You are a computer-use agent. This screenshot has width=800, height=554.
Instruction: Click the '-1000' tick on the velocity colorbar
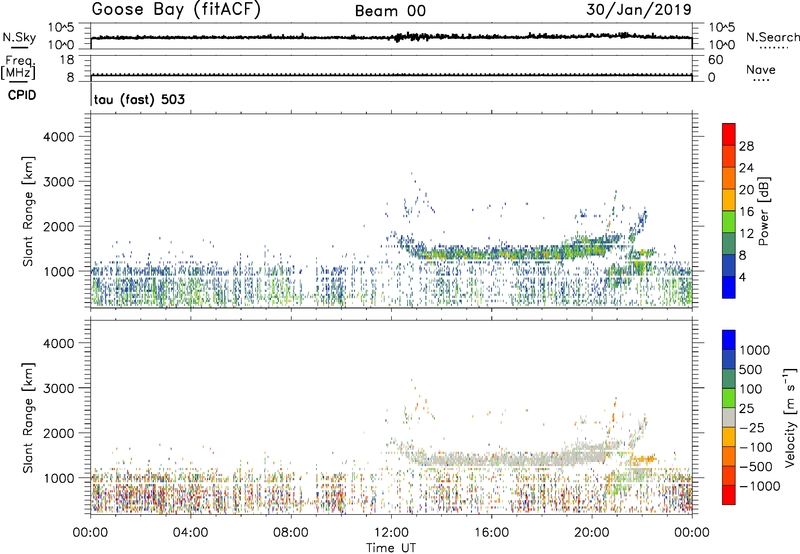point(760,486)
